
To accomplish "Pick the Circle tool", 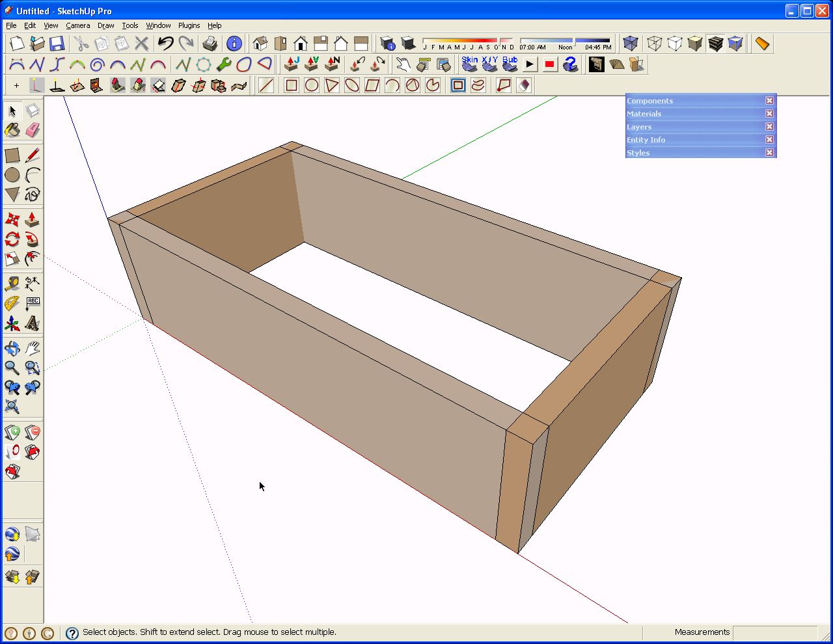I will tap(12, 175).
